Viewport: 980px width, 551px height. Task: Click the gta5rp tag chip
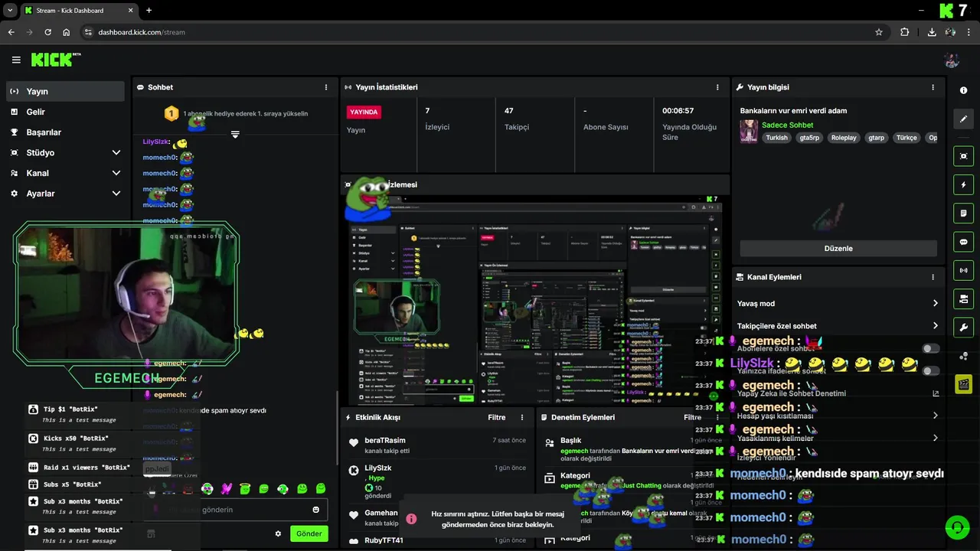point(809,138)
